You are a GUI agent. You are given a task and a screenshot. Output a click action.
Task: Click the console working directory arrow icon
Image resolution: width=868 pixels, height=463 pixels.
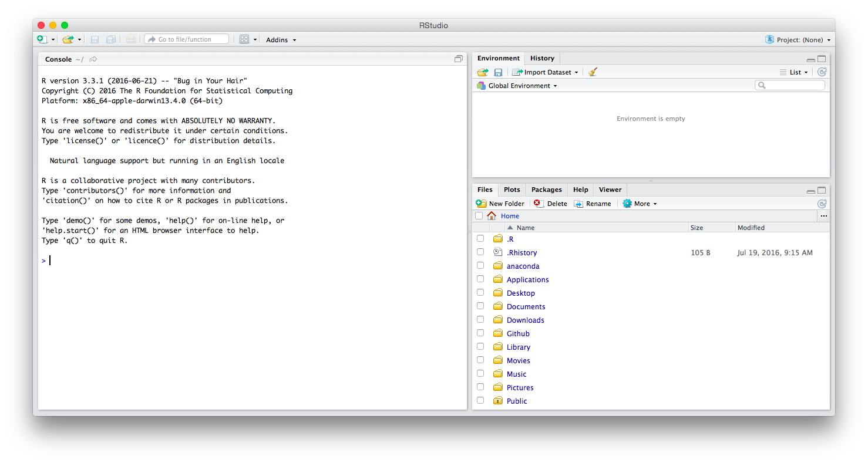tap(93, 59)
